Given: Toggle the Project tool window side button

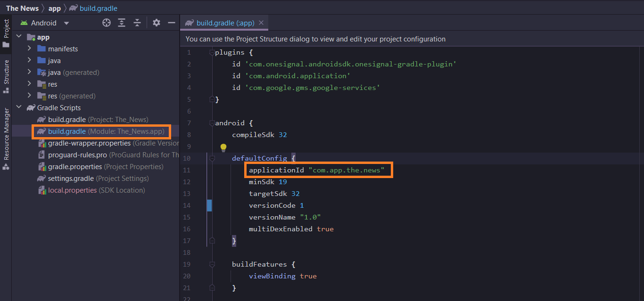Looking at the screenshot, I should tap(6, 33).
